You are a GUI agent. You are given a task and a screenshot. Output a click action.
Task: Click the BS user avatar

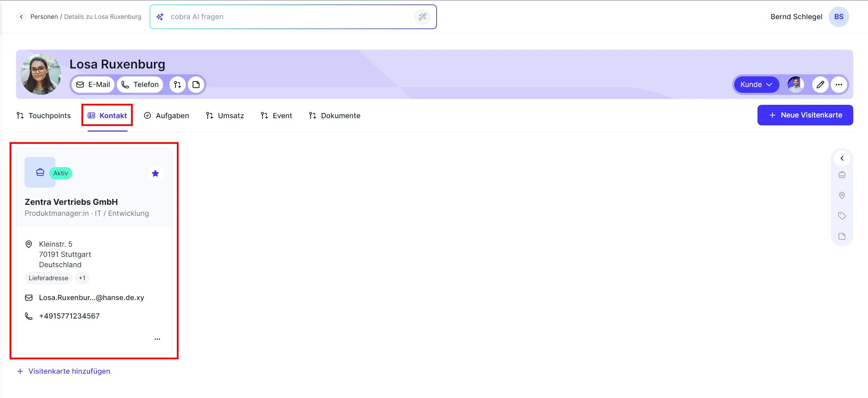(839, 17)
